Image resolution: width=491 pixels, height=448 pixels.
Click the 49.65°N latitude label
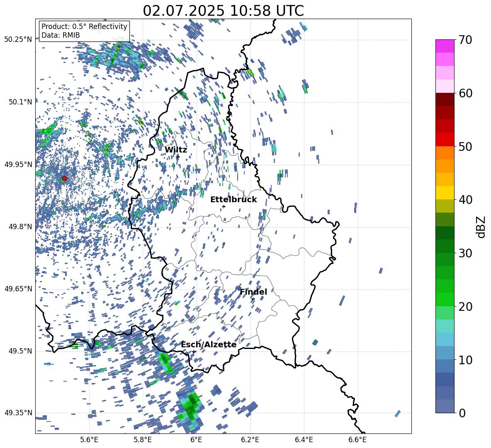[18, 289]
